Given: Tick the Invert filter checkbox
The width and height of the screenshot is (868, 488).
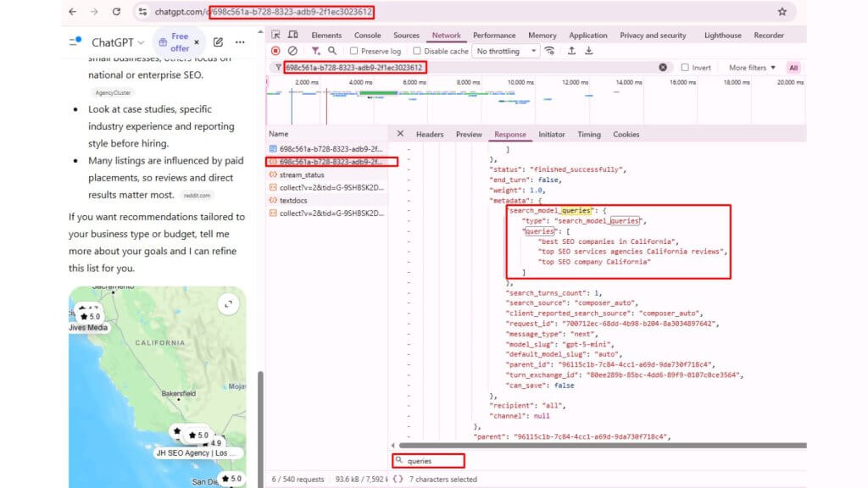Looking at the screenshot, I should (x=685, y=68).
